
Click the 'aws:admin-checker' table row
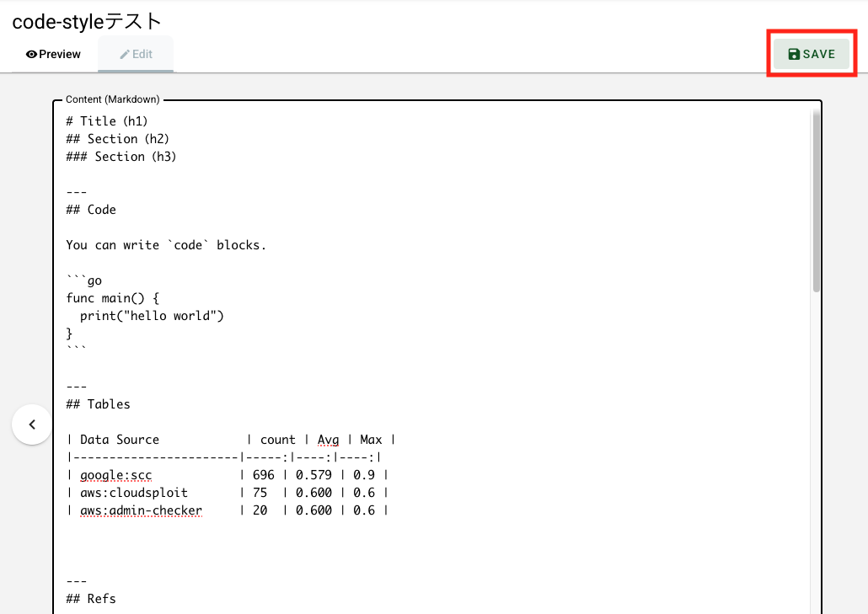point(227,510)
